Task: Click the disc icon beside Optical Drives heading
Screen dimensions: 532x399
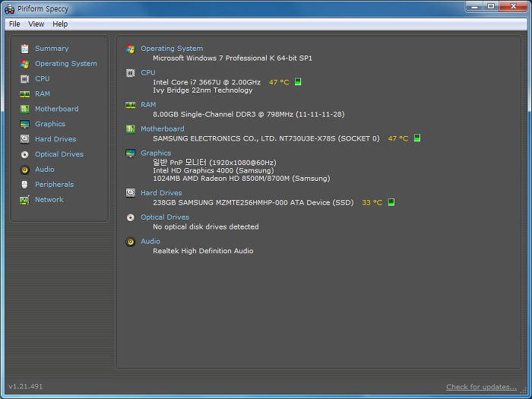Action: (130, 217)
